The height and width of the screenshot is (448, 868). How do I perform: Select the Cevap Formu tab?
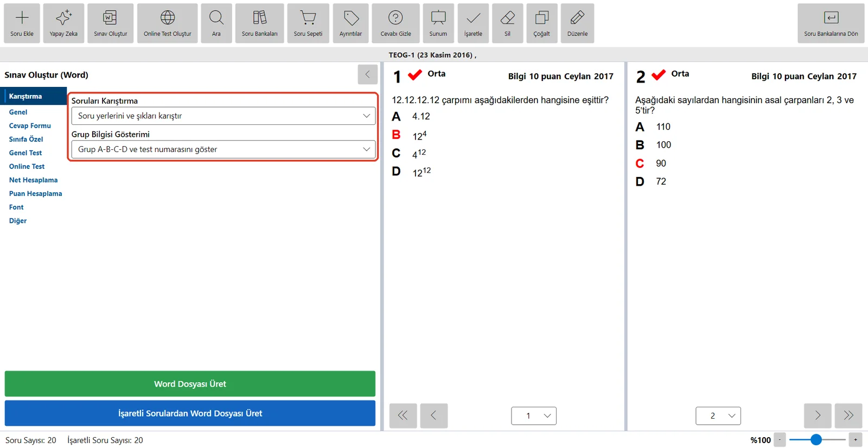[30, 125]
